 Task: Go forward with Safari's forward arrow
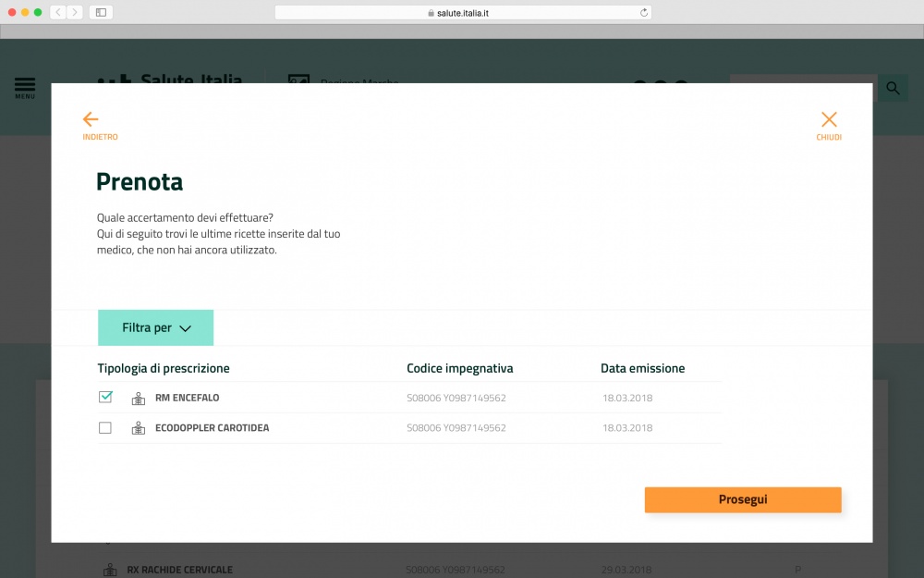tap(74, 13)
